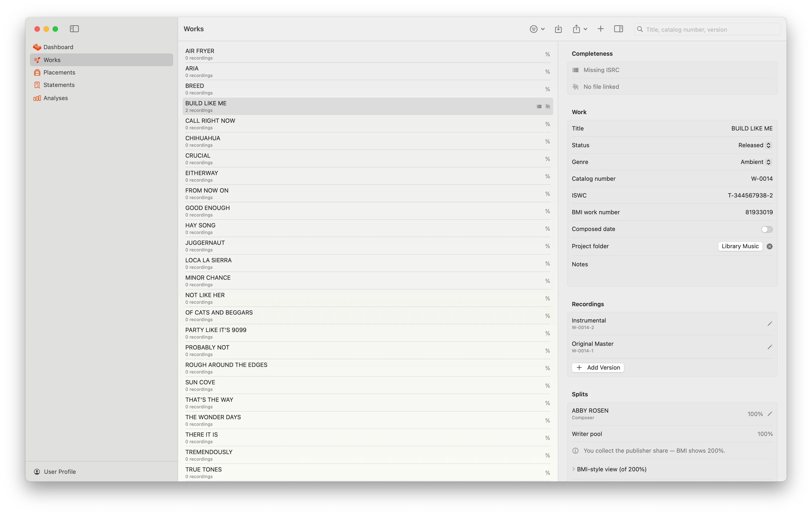Viewport: 812px width, 515px height.
Task: Open Dashboard in the sidebar
Action: tap(101, 47)
